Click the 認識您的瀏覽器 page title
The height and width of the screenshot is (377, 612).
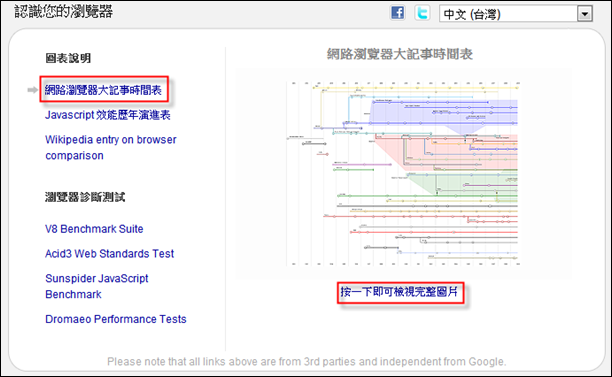(64, 11)
